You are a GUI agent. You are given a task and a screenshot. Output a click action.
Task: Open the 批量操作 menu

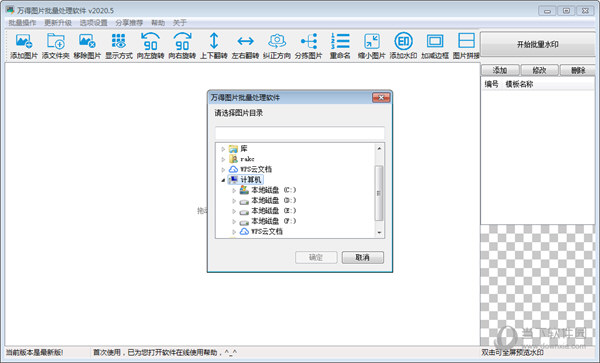point(22,23)
